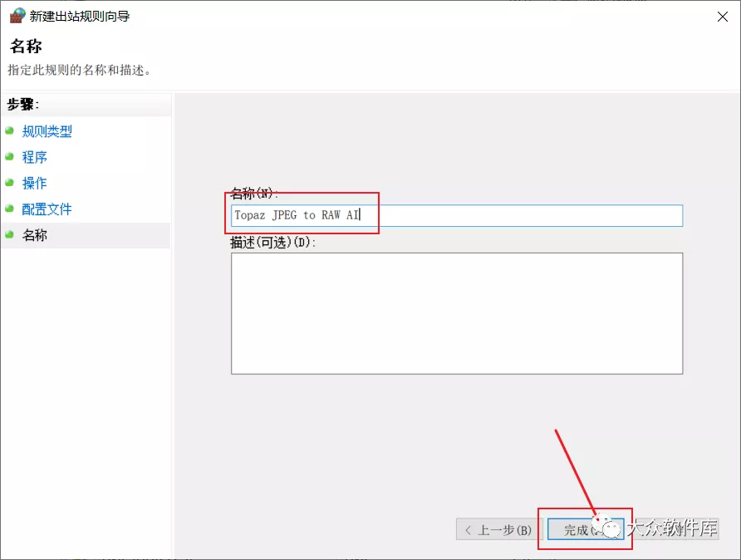
Task: Select the 配置文件 step
Action: point(47,209)
